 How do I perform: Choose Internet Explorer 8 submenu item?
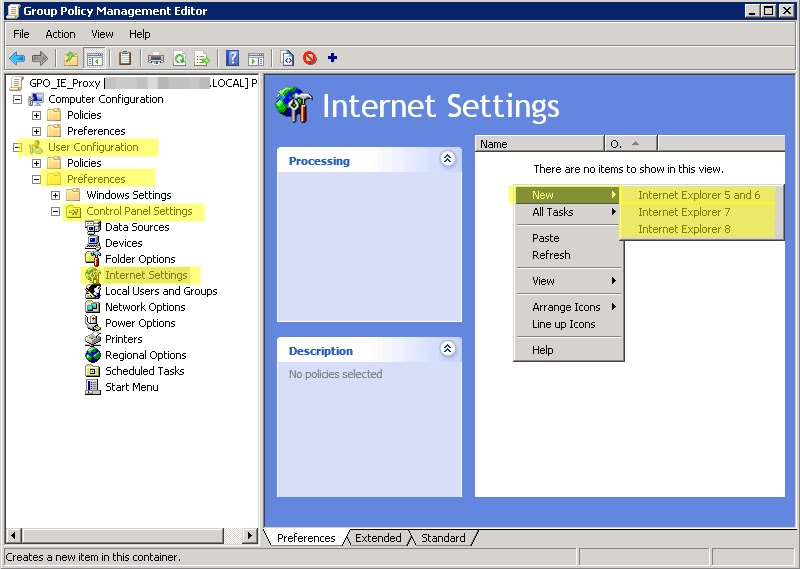699,229
